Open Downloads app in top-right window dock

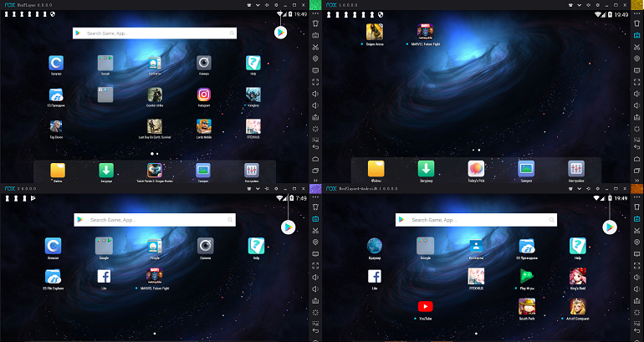(x=426, y=169)
